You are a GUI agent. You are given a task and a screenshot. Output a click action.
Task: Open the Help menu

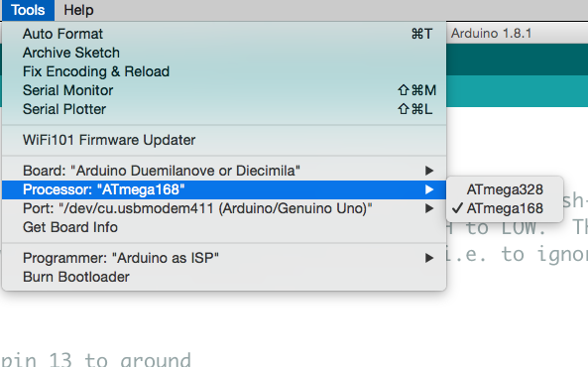tap(78, 10)
